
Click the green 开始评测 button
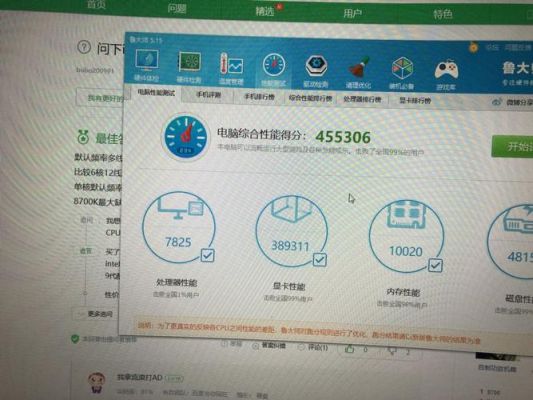coord(512,146)
